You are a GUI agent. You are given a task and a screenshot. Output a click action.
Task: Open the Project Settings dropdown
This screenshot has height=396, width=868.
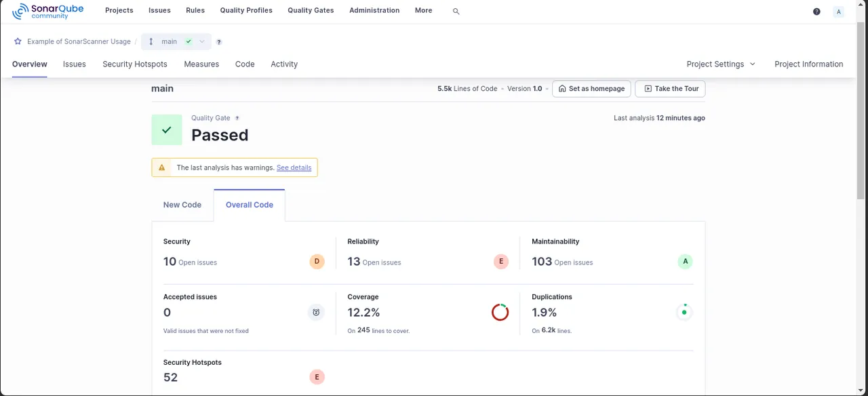point(721,64)
